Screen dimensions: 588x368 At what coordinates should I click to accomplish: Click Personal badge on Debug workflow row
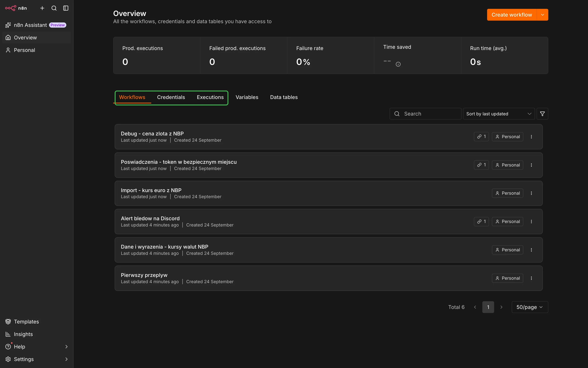point(508,137)
